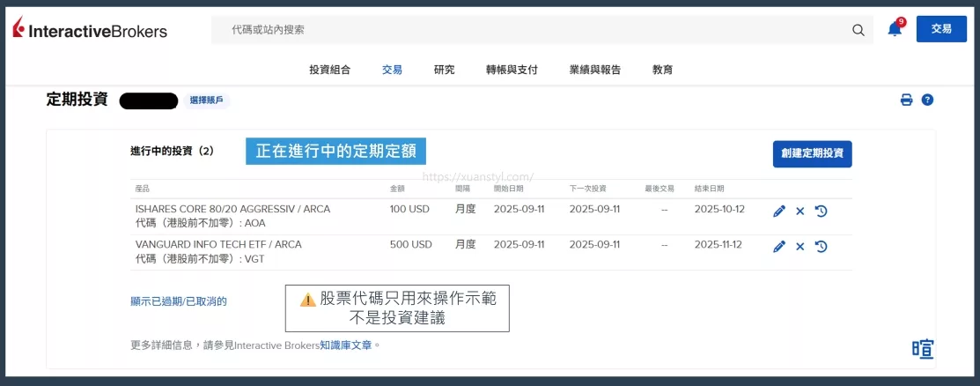The width and height of the screenshot is (980, 386).
Task: Click the 下一次投資 column header
Action: [x=587, y=189]
